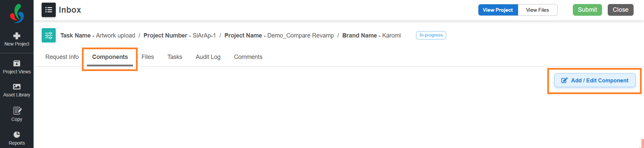The width and height of the screenshot is (644, 148).
Task: Open the Asset Library image icon
Action: pos(17,87)
